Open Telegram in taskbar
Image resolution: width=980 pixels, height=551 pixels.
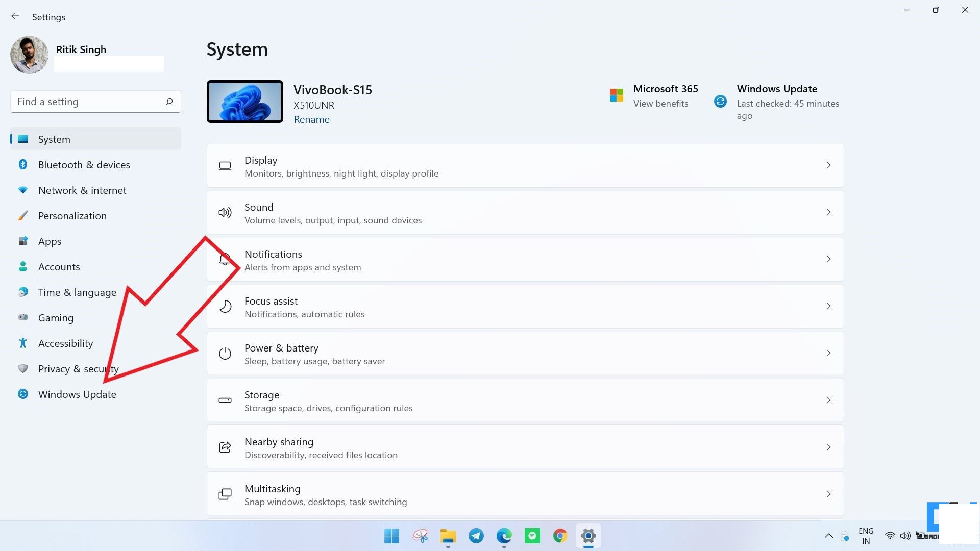click(x=476, y=536)
